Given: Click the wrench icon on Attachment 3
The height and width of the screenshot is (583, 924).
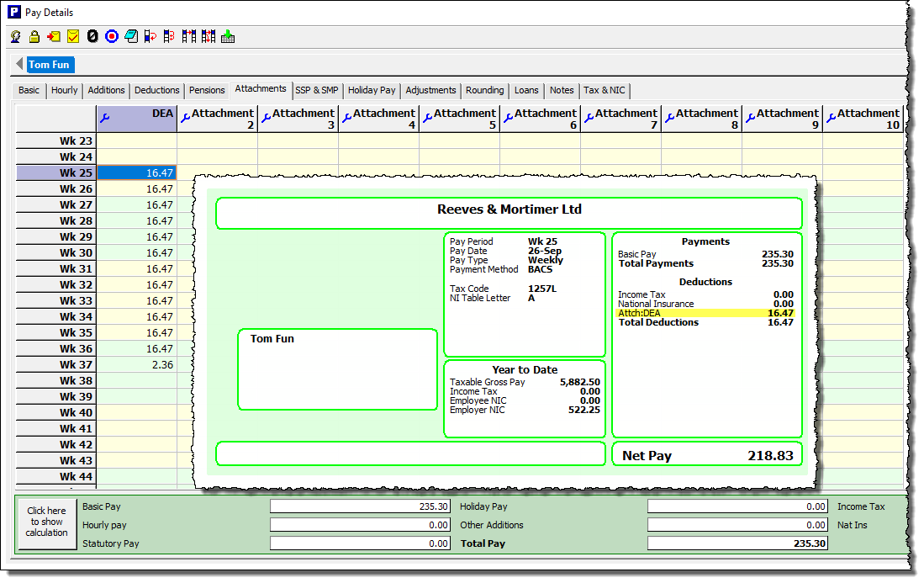Looking at the screenshot, I should (266, 118).
